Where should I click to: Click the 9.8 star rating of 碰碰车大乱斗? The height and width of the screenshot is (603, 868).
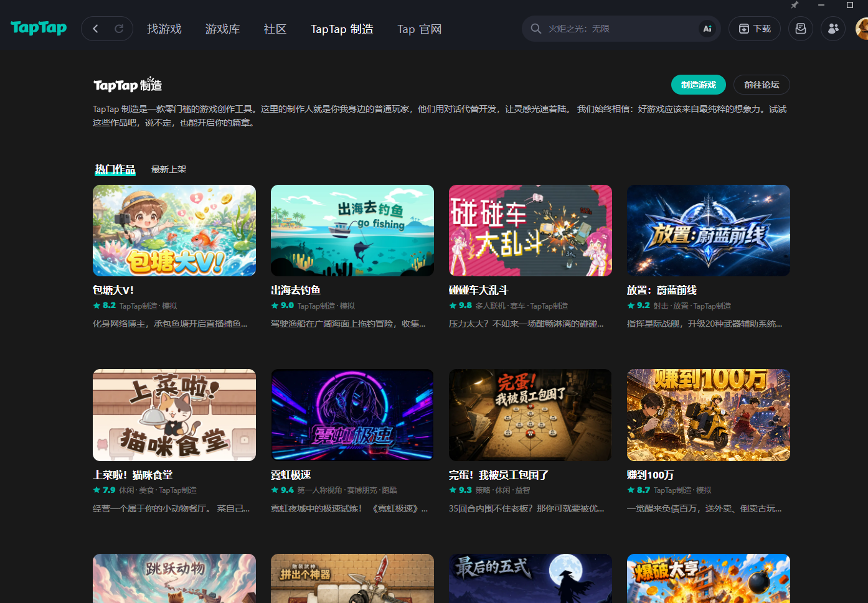coord(461,306)
